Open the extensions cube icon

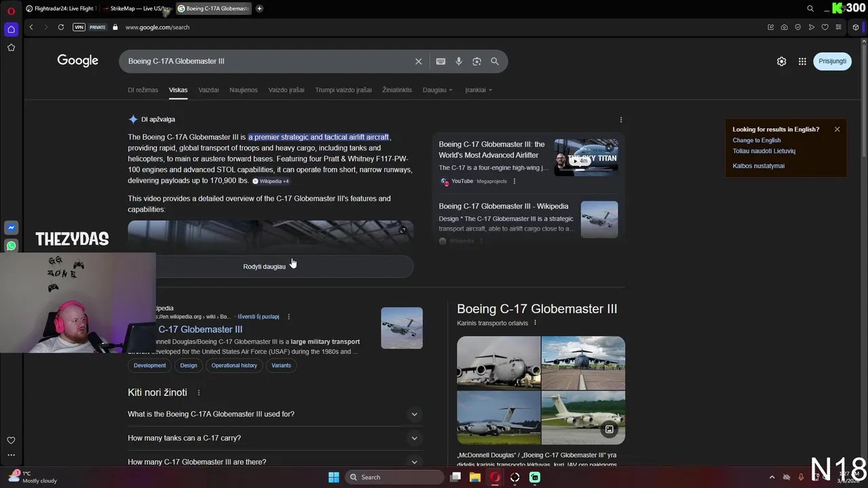tap(856, 27)
